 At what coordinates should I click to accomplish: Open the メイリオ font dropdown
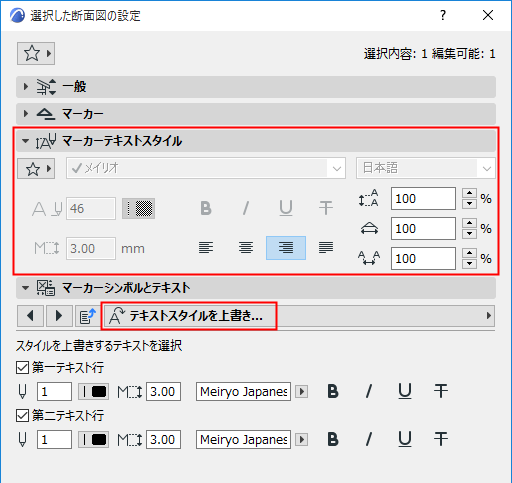[206, 168]
